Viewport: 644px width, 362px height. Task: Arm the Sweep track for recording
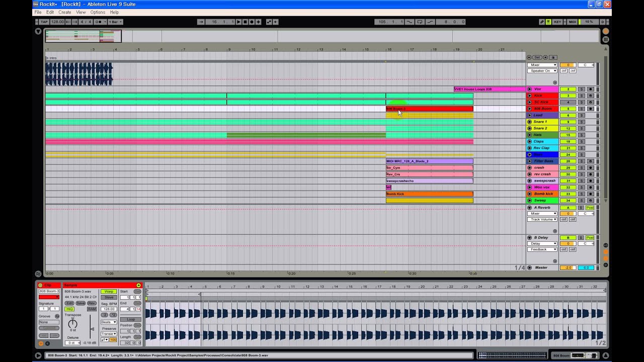590,200
